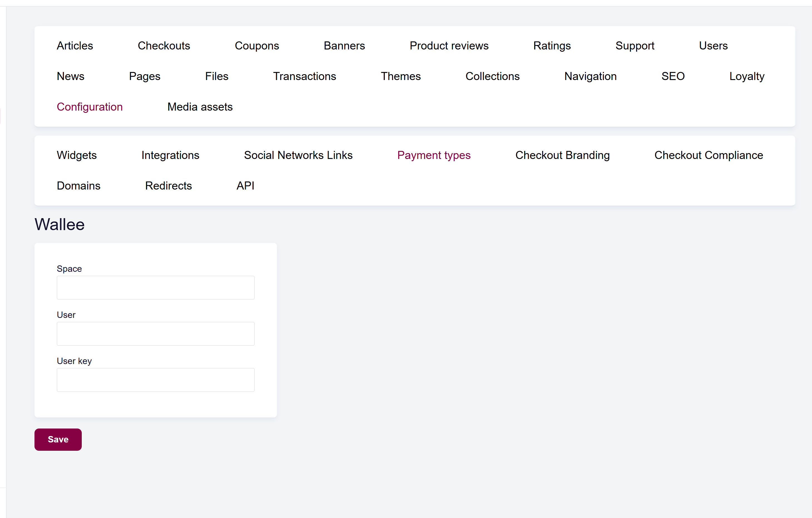Open the News section
The image size is (812, 518).
point(70,76)
